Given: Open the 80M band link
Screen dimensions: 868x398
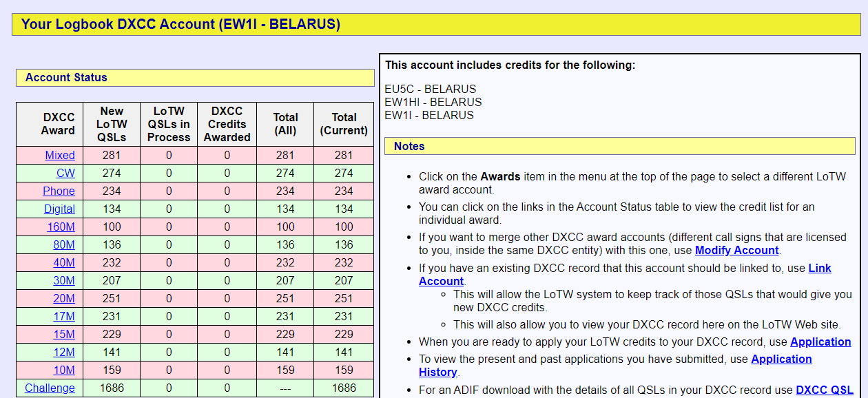Looking at the screenshot, I should tap(64, 245).
